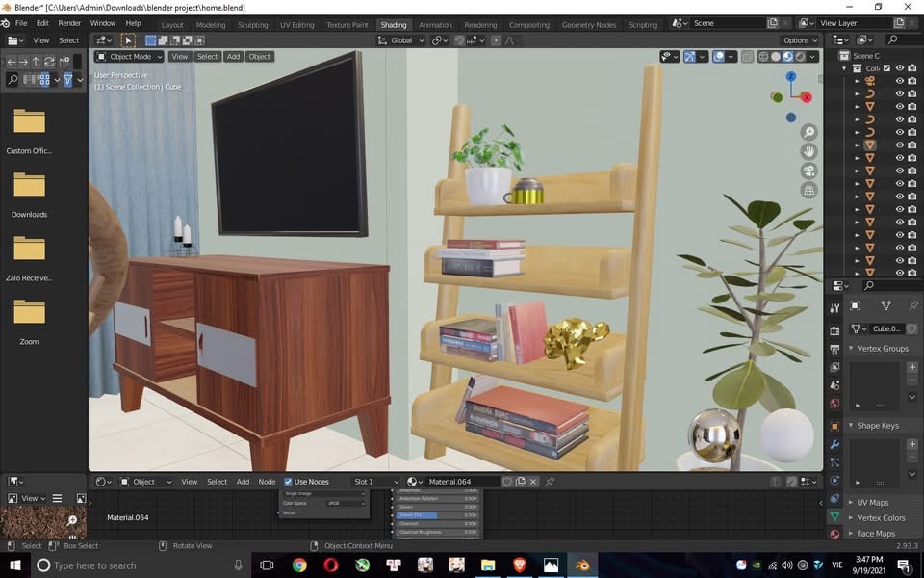Viewport: 924px width, 578px height.
Task: Switch to the Texture Paint workspace tab
Action: click(x=346, y=25)
